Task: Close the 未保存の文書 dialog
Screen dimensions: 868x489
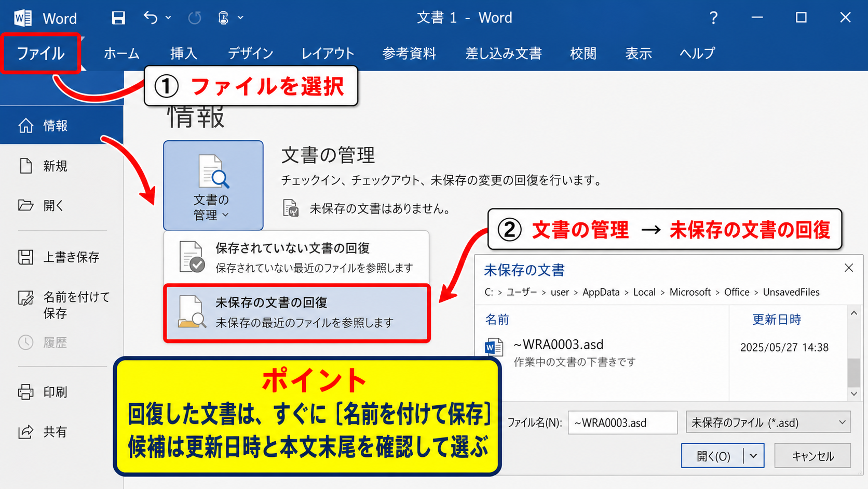Action: (849, 268)
